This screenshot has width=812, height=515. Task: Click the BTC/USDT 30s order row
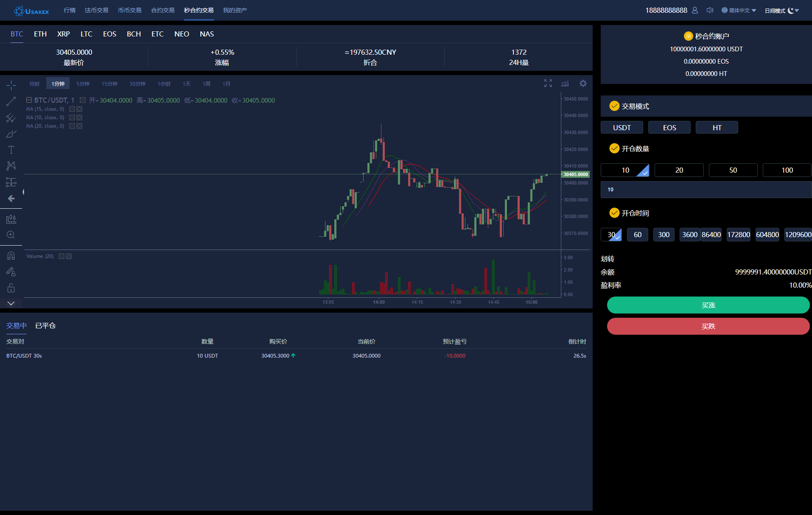pos(296,356)
